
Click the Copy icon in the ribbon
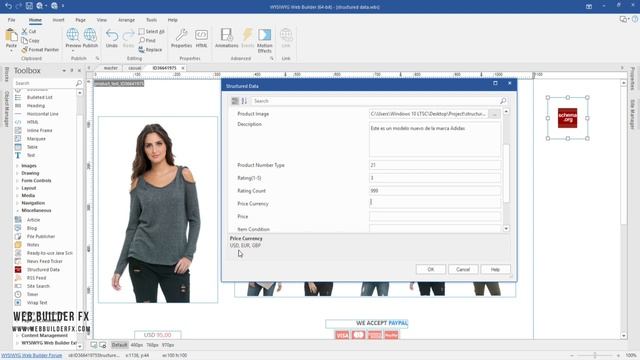pos(24,40)
